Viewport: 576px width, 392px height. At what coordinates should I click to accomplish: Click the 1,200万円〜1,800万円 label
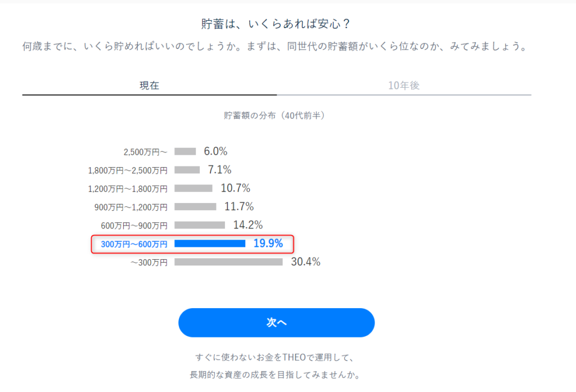tap(128, 188)
